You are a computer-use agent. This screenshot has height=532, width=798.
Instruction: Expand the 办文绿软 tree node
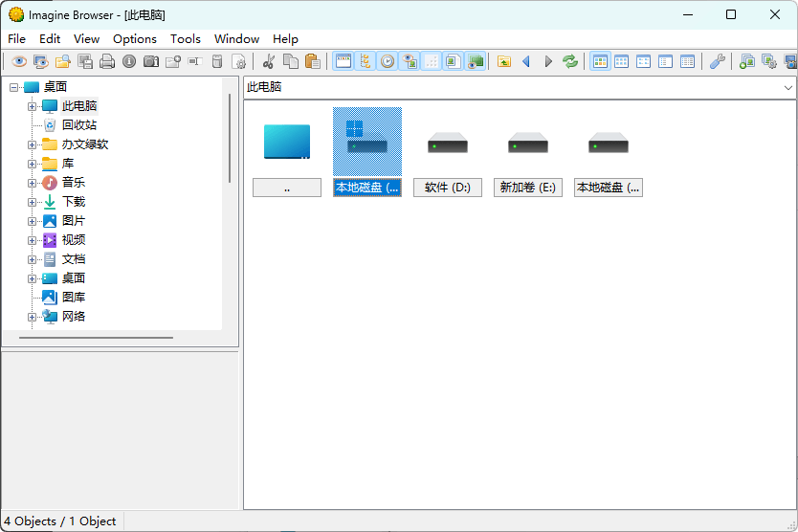[32, 144]
